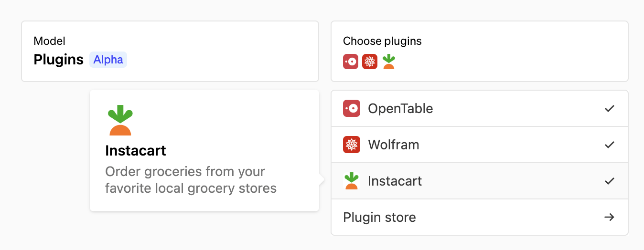Click the OpenTable icon in selected plugins row

351,61
